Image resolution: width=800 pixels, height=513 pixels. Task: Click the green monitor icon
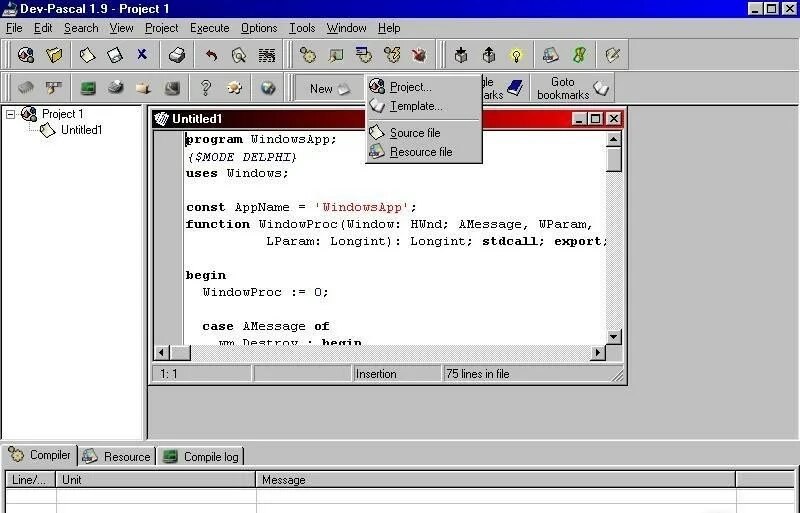click(x=88, y=88)
